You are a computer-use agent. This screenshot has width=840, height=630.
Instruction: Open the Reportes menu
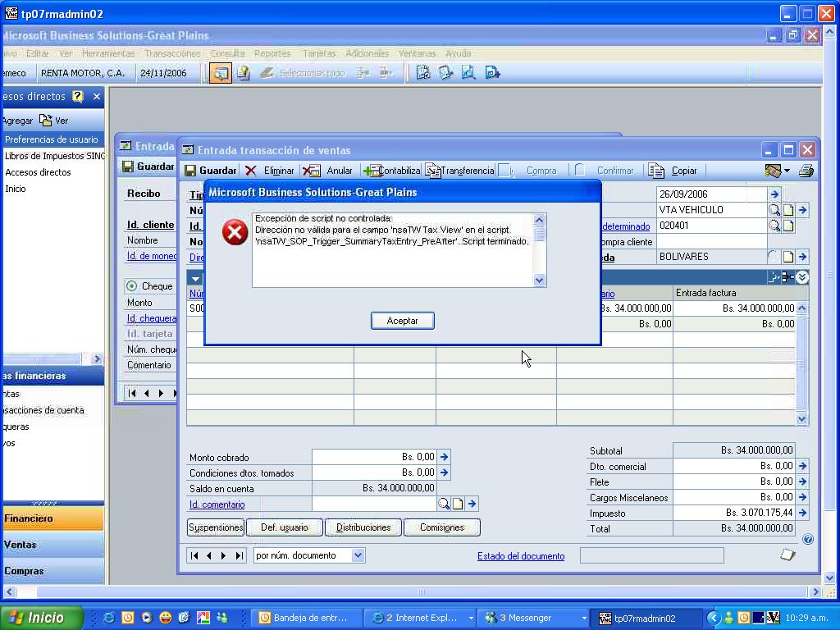coord(272,53)
